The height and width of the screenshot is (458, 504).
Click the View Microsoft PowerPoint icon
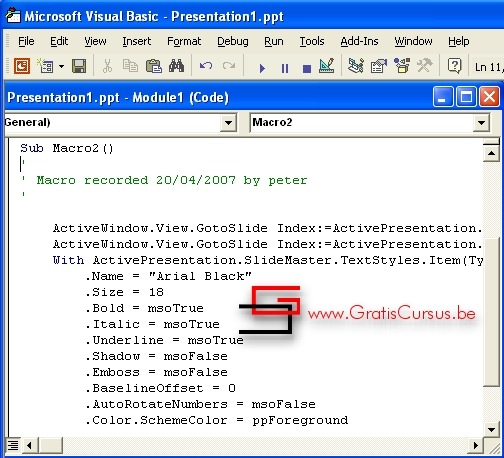point(22,66)
